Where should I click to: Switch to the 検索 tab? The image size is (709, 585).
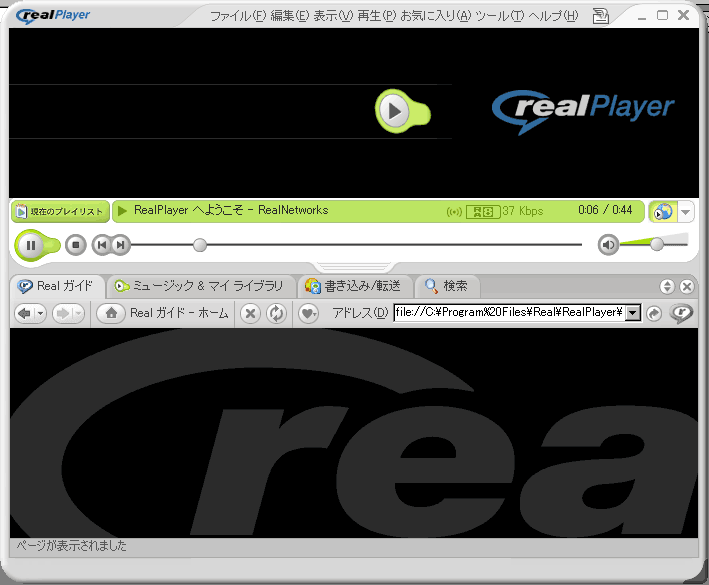tap(446, 286)
